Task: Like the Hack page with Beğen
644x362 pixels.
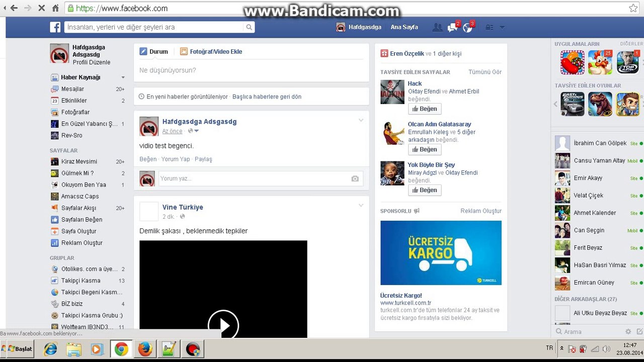Action: click(x=425, y=109)
